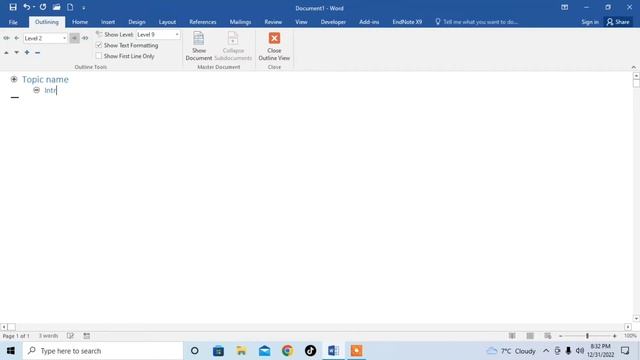The image size is (640, 360).
Task: Open TikTok app from taskbar
Action: click(x=310, y=351)
